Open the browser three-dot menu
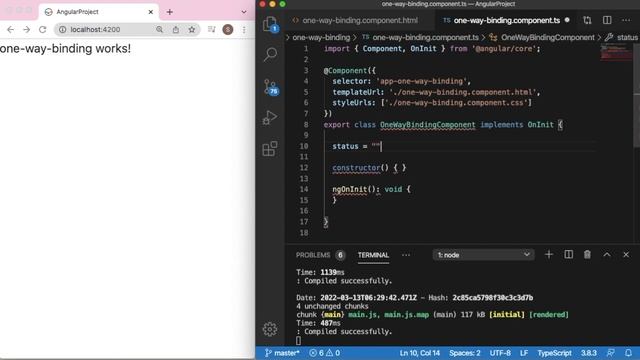The width and height of the screenshot is (640, 360). point(244,29)
